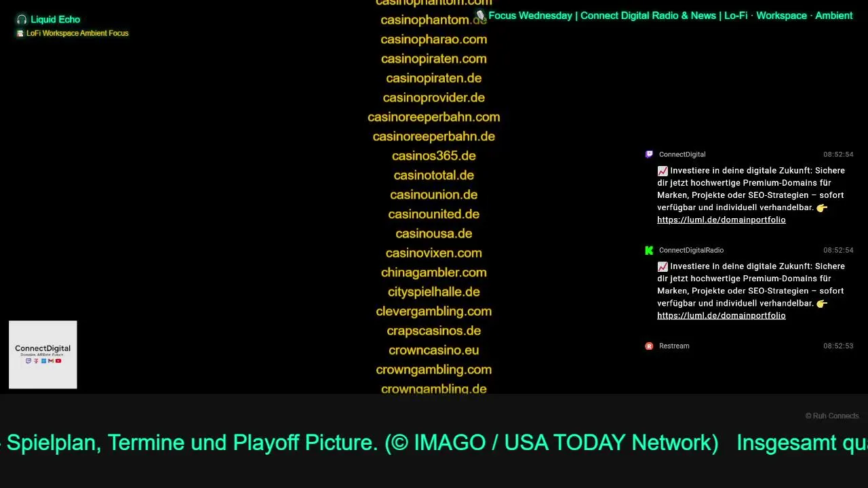The height and width of the screenshot is (488, 868).
Task: Select casinototal.de in the domain list
Action: tap(434, 176)
